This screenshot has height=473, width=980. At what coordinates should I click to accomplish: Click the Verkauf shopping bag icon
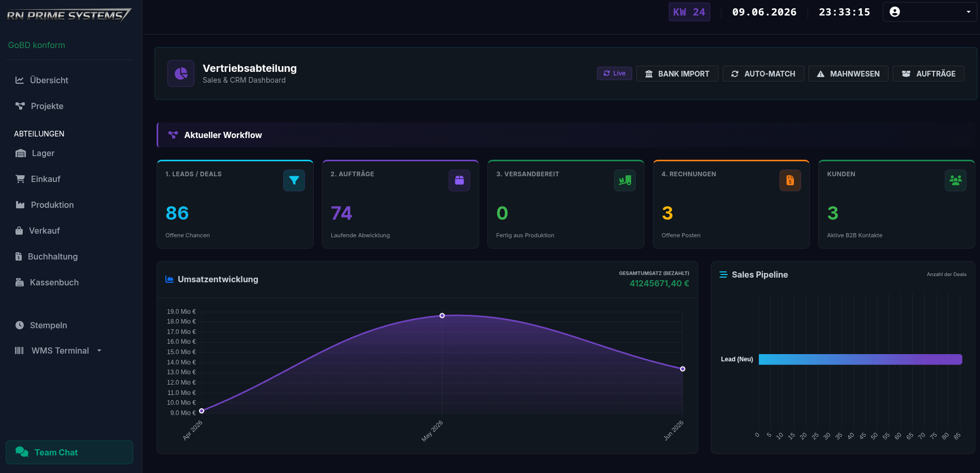19,231
